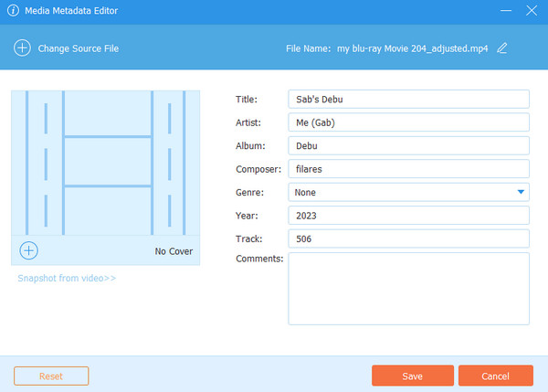The image size is (548, 392).
Task: Click the Year field showing 2023
Action: click(x=408, y=216)
